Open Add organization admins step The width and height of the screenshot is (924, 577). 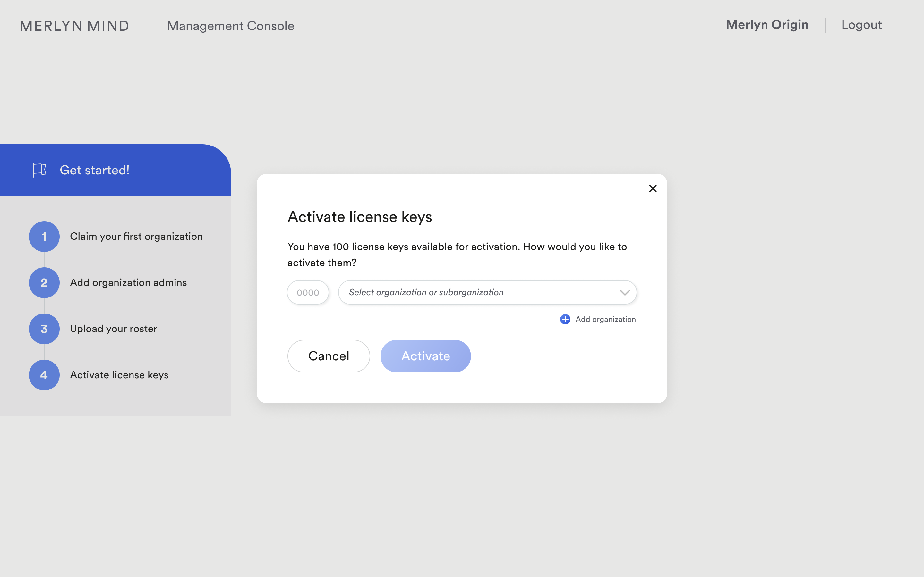(128, 283)
